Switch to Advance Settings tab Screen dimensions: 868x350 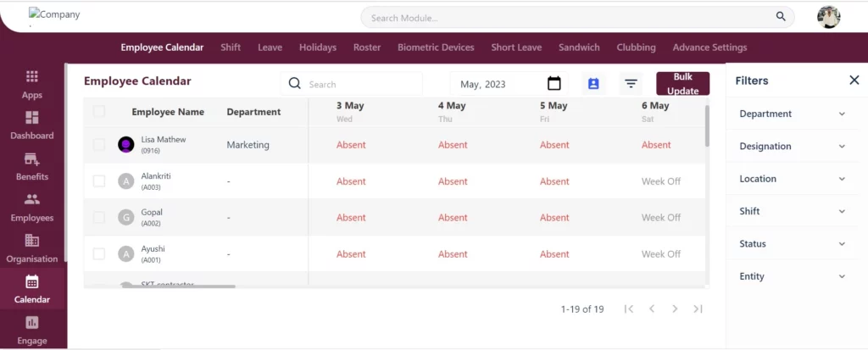pos(709,47)
